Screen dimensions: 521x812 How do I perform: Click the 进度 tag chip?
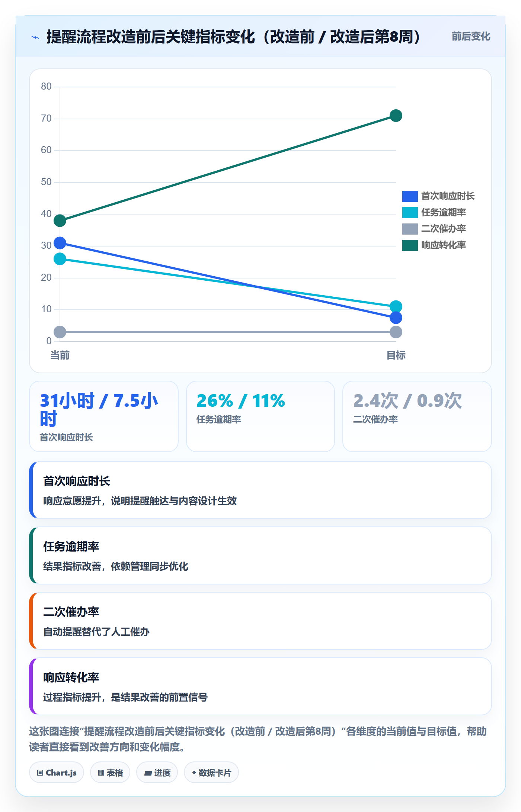pyautogui.click(x=157, y=773)
